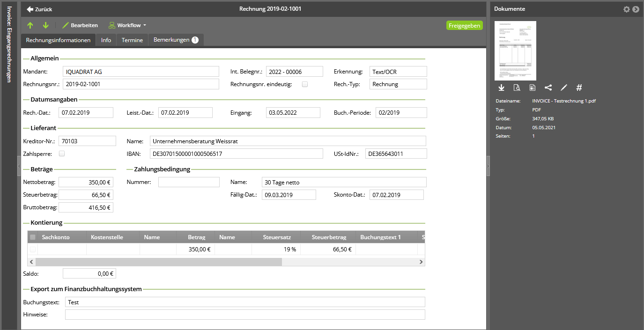
Task: Share the document via share icon
Action: coord(548,88)
